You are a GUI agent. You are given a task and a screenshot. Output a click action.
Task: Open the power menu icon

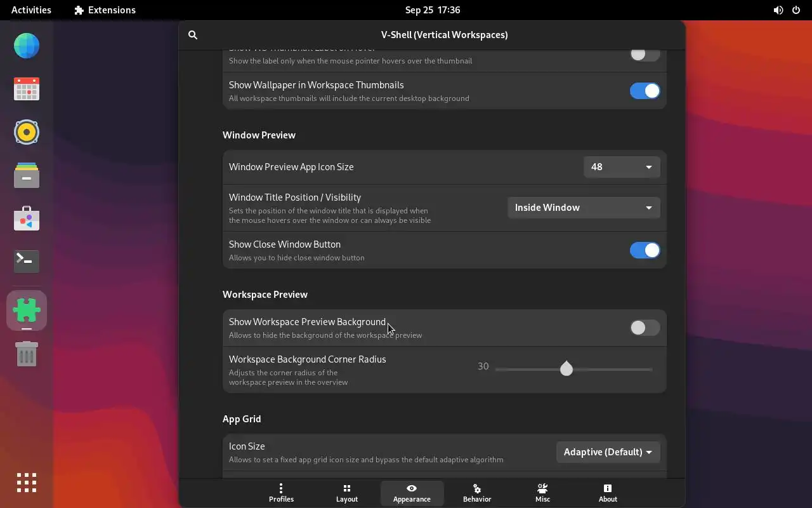coord(796,10)
